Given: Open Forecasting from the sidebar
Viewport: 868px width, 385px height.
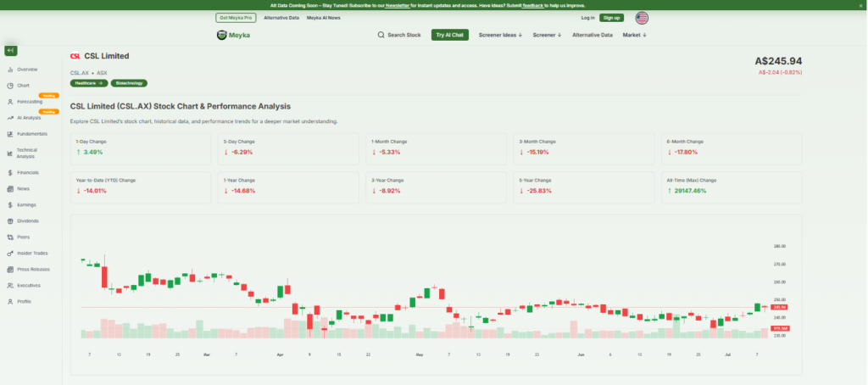Looking at the screenshot, I should [9, 102].
